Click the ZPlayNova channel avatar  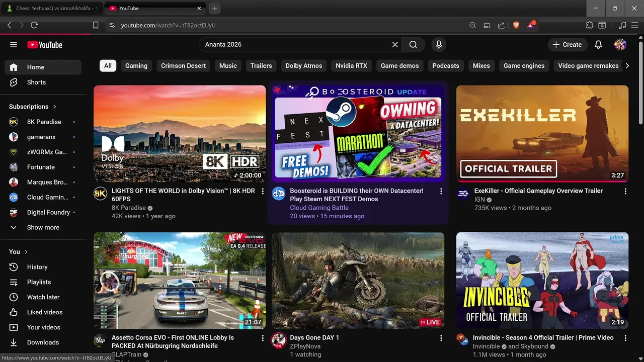(279, 340)
